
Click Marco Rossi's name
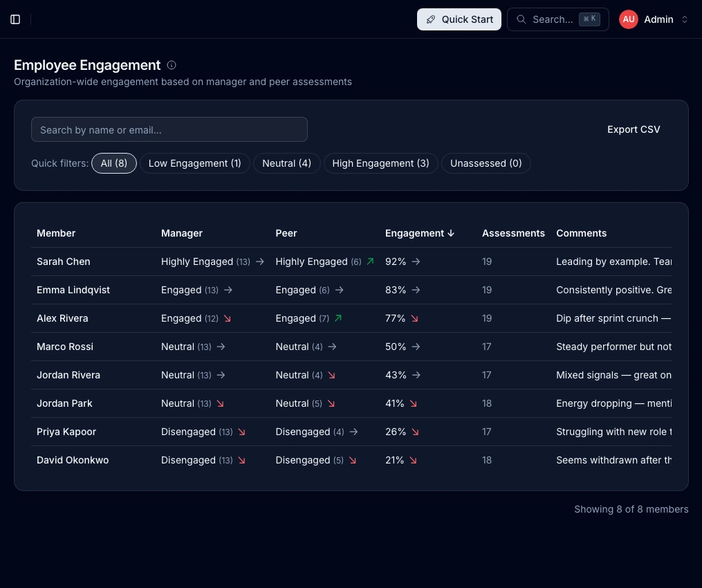65,347
